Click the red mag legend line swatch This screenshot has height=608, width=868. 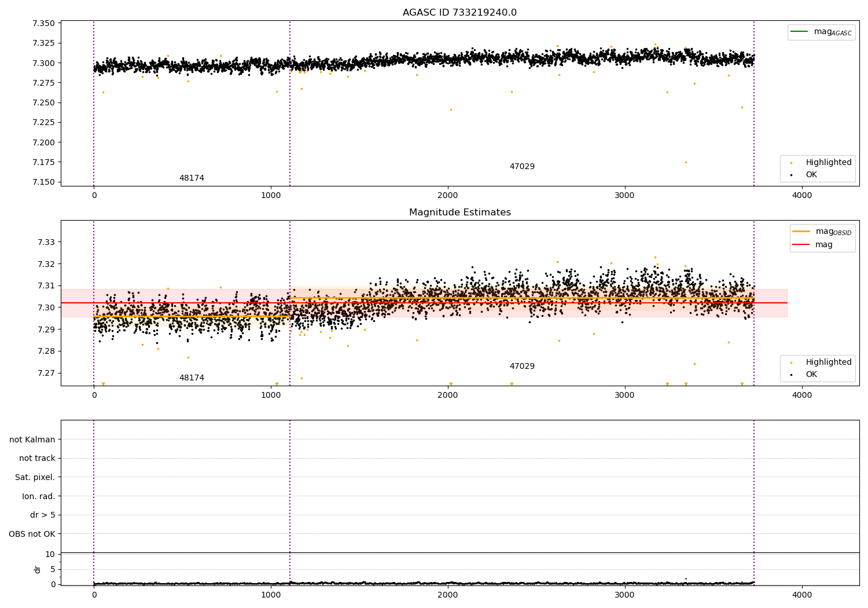tap(801, 244)
